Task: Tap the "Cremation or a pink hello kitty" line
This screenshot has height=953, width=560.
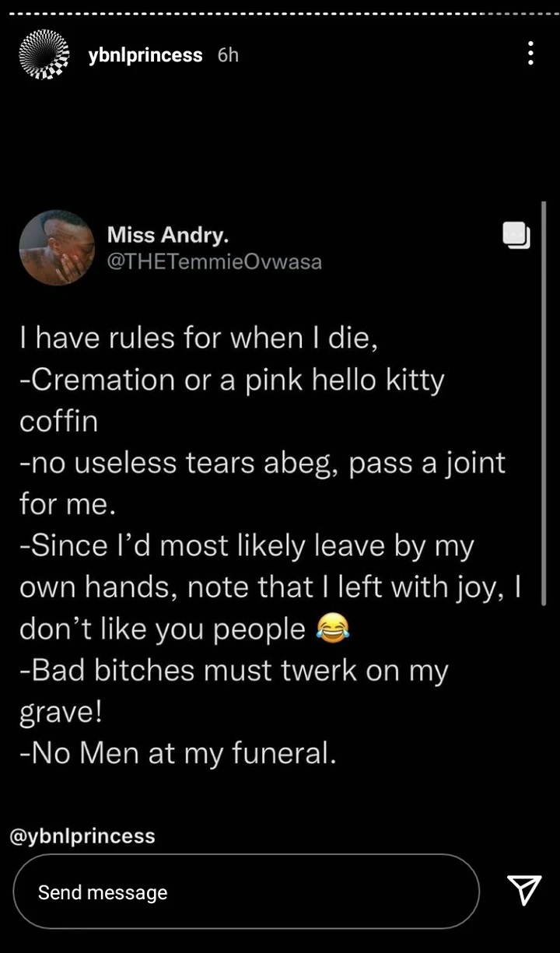Action: (232, 380)
